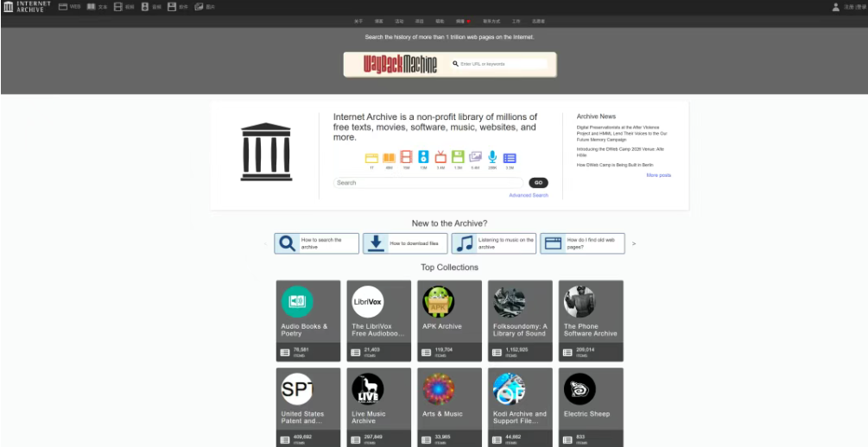Open the Audio Books & Poetry collection
The image size is (868, 447).
point(308,321)
